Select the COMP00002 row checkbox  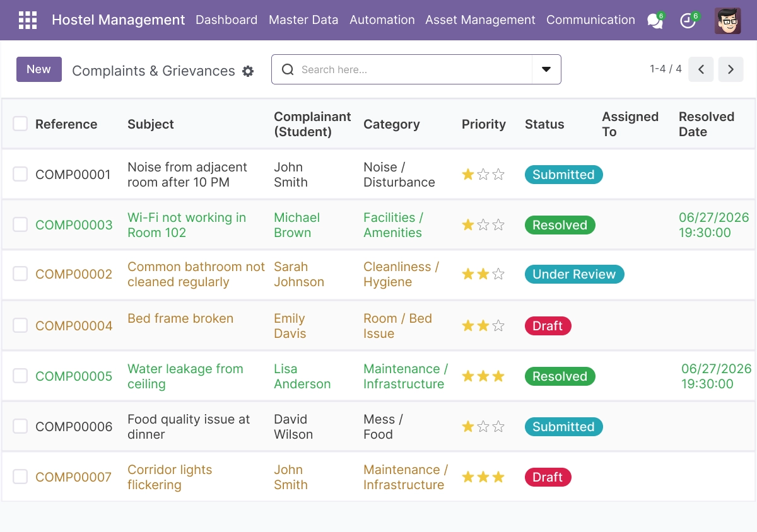tap(20, 274)
